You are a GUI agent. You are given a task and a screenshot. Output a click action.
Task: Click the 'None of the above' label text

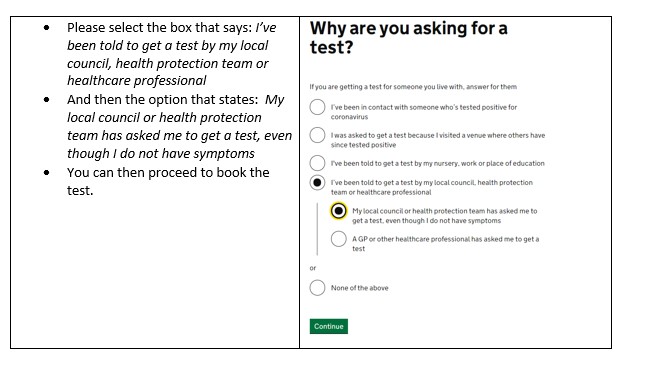point(360,288)
